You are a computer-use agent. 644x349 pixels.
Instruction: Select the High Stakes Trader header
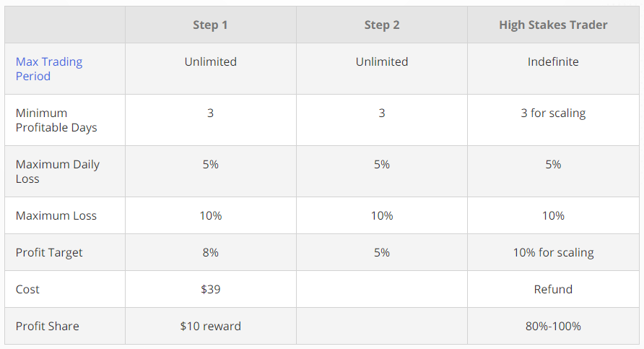[553, 25]
